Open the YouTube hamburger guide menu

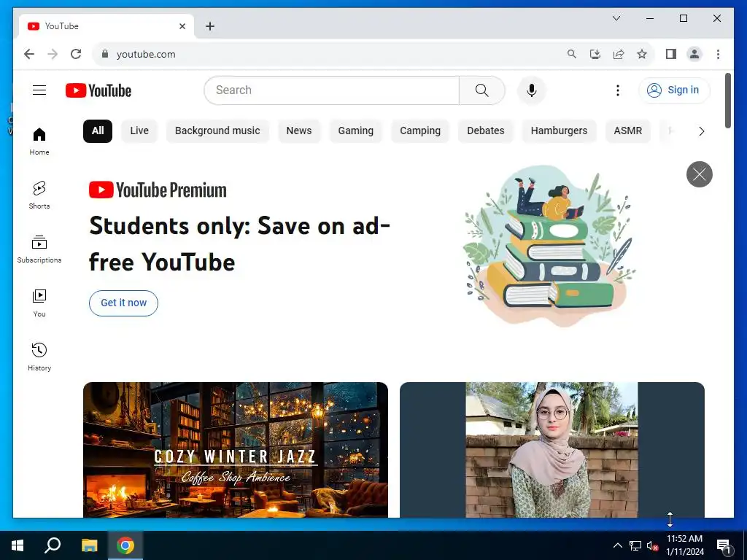click(39, 90)
